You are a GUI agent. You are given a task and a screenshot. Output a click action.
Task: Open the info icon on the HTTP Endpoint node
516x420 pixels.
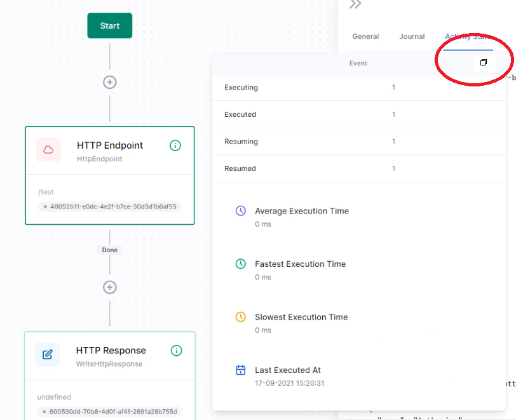pos(175,146)
